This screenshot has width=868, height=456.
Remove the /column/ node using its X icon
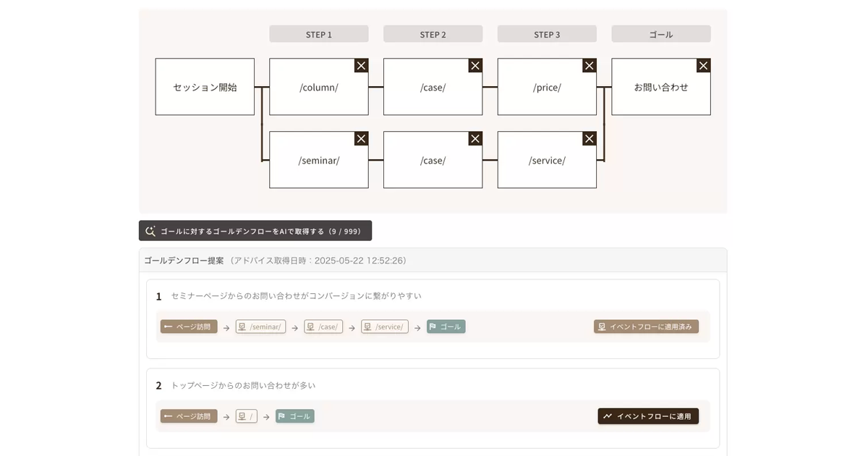[361, 66]
